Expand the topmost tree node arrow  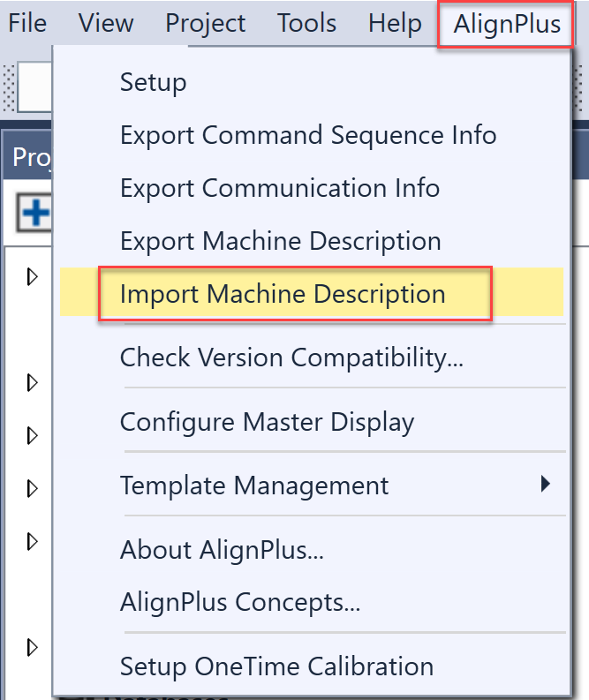[x=34, y=277]
